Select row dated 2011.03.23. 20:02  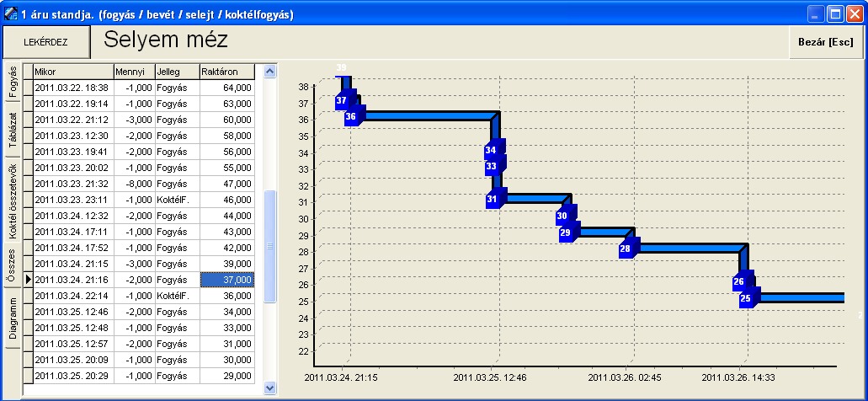point(139,168)
